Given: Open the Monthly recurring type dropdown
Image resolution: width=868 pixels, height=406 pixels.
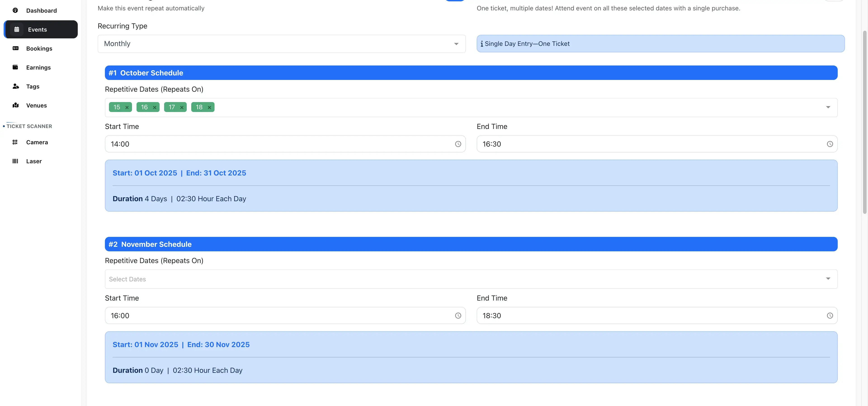Looking at the screenshot, I should coord(456,44).
